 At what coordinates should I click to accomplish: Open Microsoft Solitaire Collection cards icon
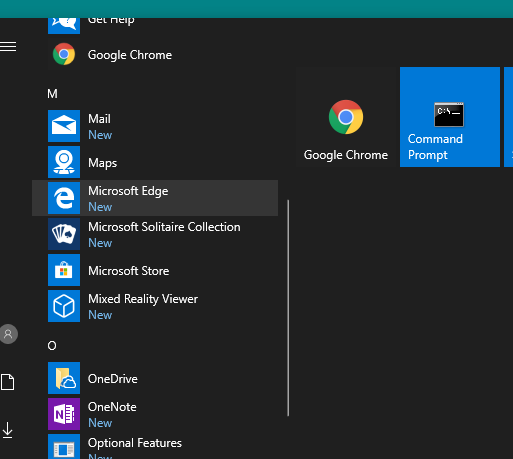64,234
